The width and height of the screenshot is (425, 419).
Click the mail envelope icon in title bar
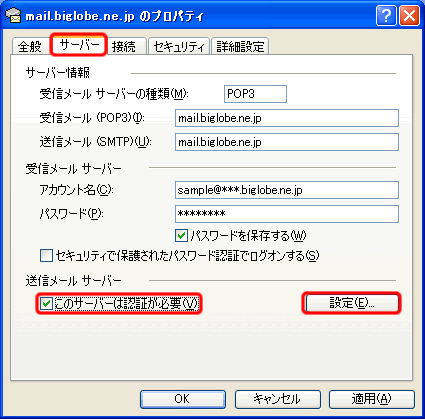13,15
